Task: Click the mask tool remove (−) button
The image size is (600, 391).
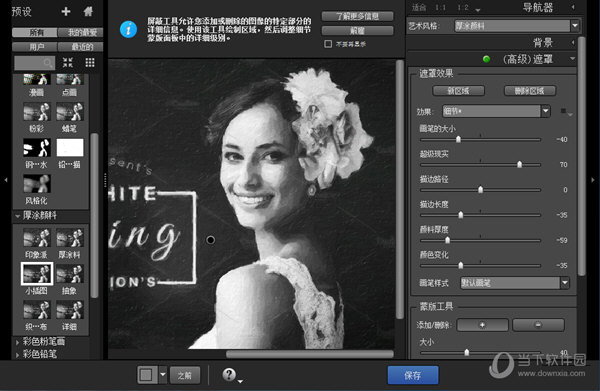Action: coord(538,325)
